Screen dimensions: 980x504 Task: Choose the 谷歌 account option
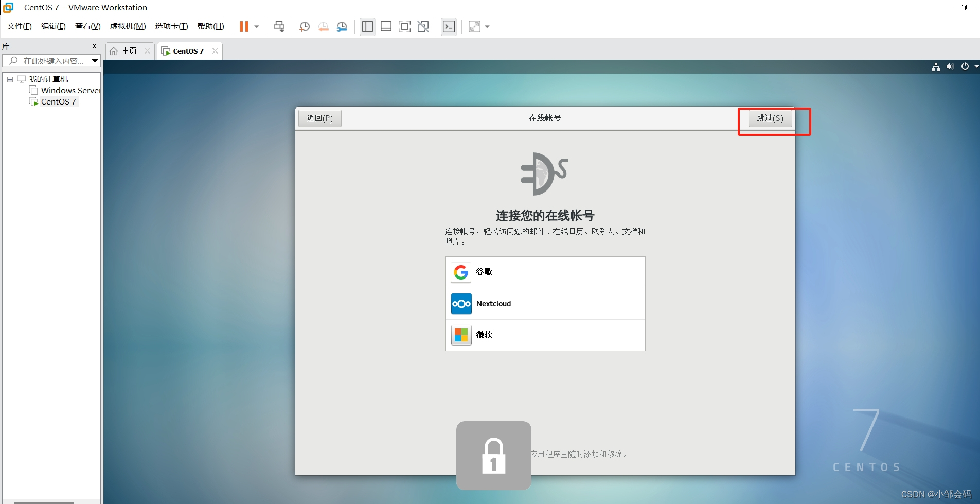pos(545,272)
